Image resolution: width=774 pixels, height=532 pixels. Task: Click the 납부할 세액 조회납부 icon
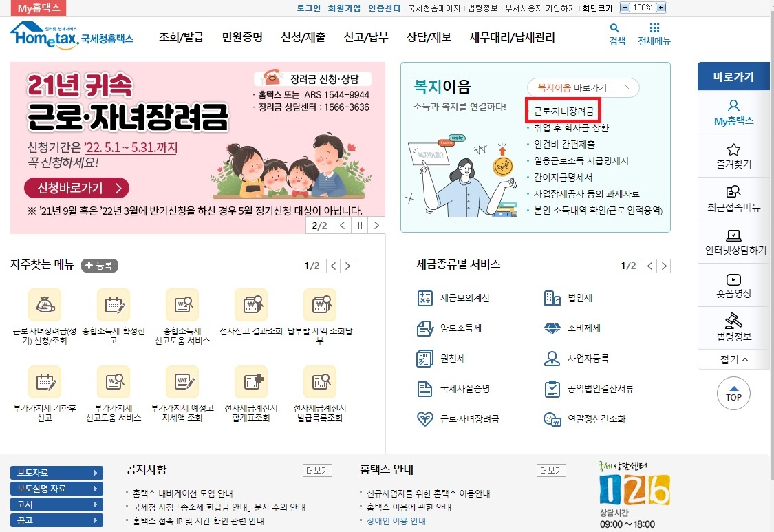[320, 305]
